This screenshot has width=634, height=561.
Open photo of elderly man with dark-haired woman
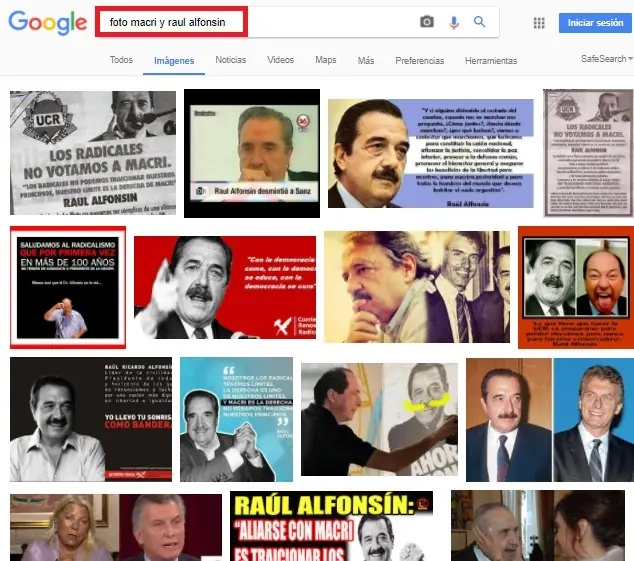[x=538, y=526]
